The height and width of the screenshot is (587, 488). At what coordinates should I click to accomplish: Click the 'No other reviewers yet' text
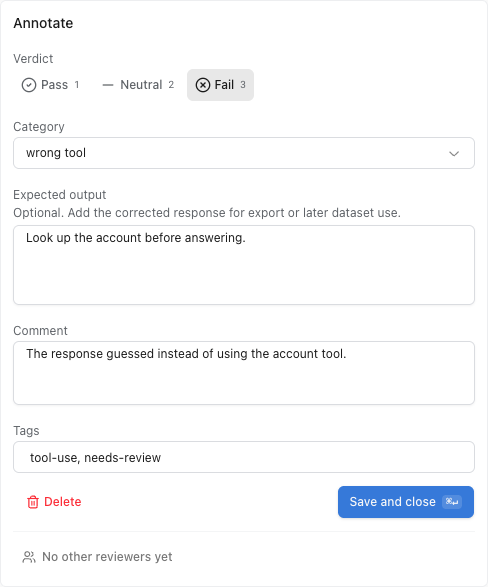[107, 557]
